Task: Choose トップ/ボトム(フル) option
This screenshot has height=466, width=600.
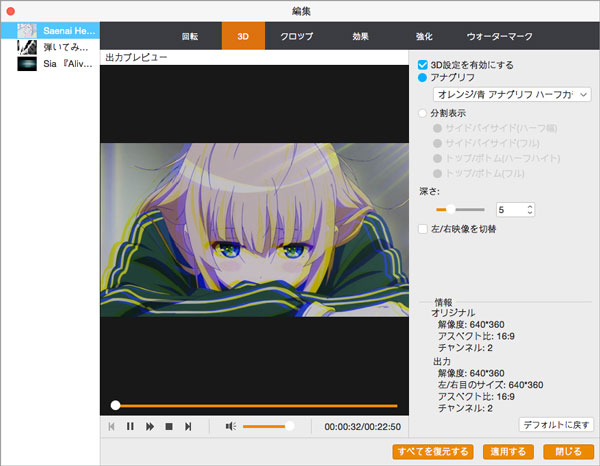Action: tap(437, 173)
